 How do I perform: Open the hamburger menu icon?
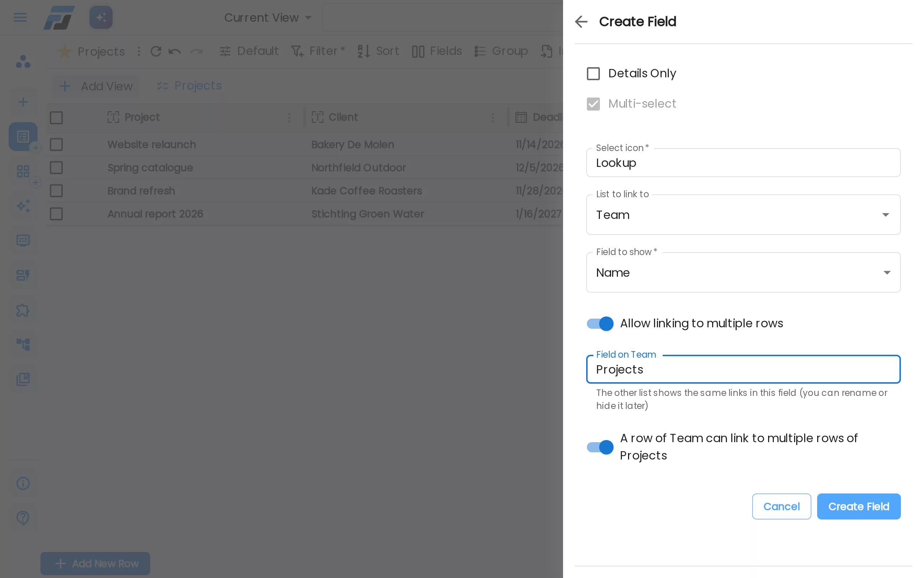[x=20, y=17]
